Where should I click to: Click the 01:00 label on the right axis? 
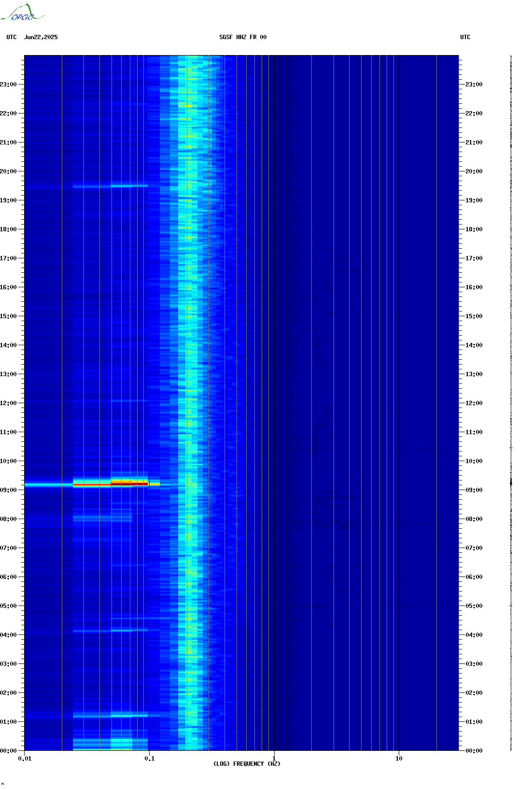click(474, 722)
